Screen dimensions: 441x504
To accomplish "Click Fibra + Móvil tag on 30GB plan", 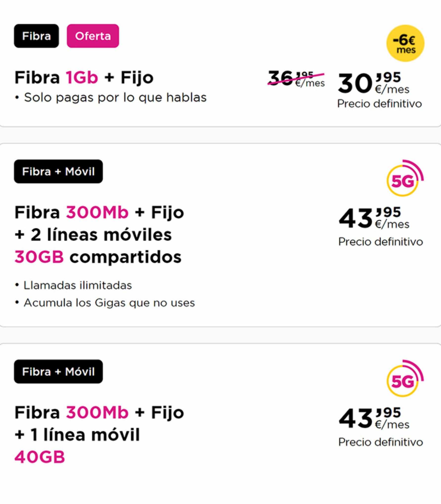I will tap(58, 171).
